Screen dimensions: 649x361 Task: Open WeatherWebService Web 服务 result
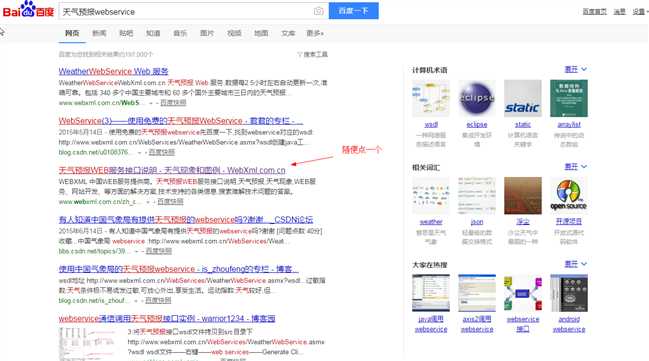(113, 71)
